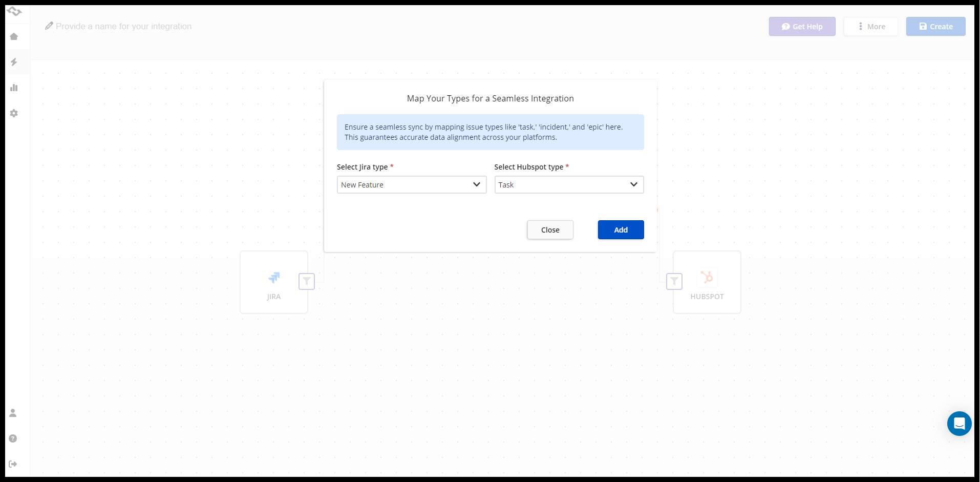Click the filter icon beside Jira node

pyautogui.click(x=306, y=281)
